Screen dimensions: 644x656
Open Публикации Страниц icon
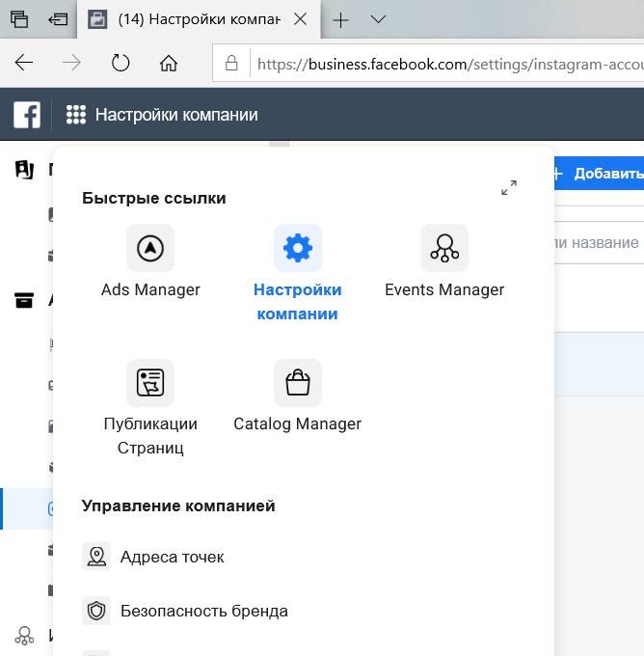pos(150,383)
